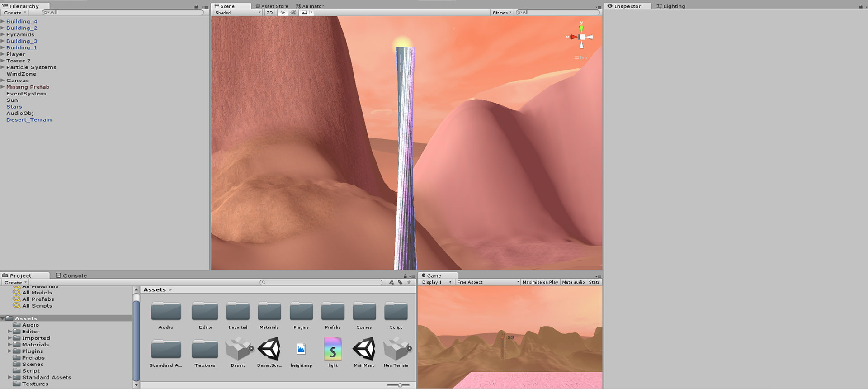Click the Stats button in Game view

(x=594, y=282)
